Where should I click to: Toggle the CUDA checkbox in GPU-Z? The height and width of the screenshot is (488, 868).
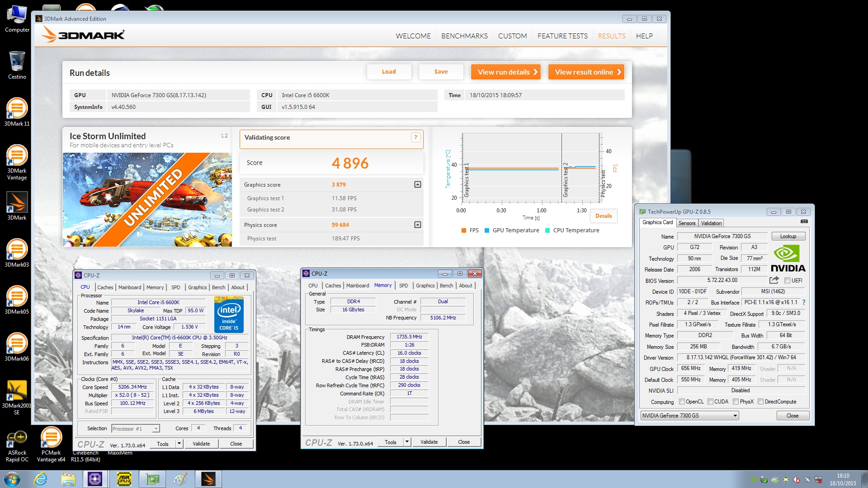(710, 402)
